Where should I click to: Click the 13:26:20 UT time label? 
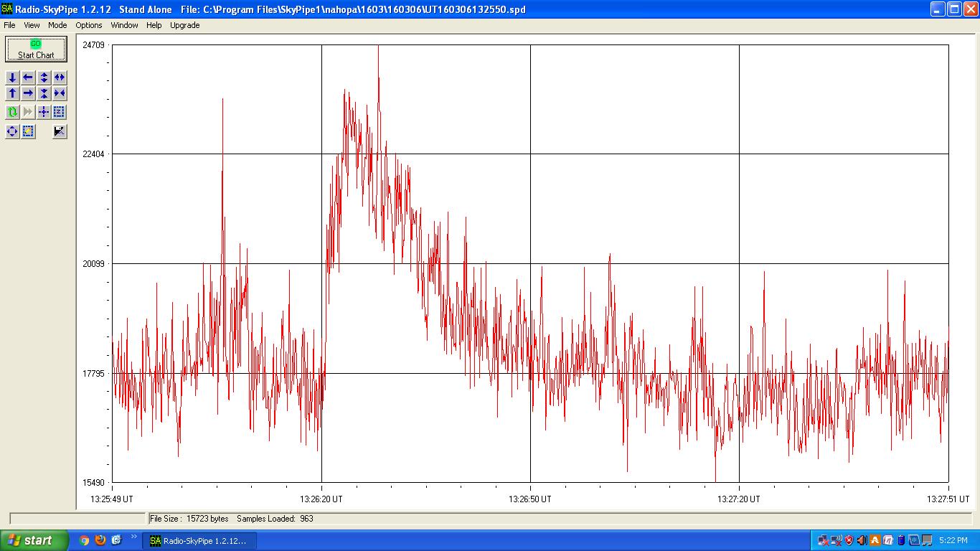tap(321, 499)
